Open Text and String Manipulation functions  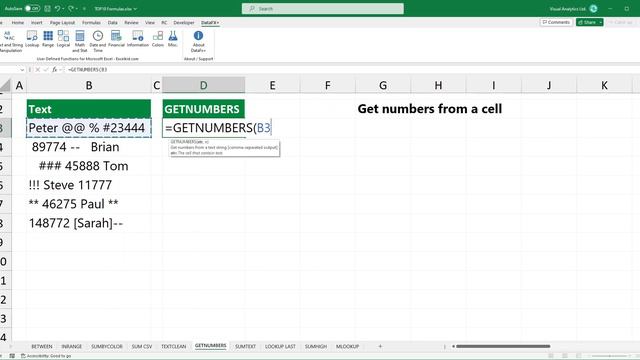10,41
